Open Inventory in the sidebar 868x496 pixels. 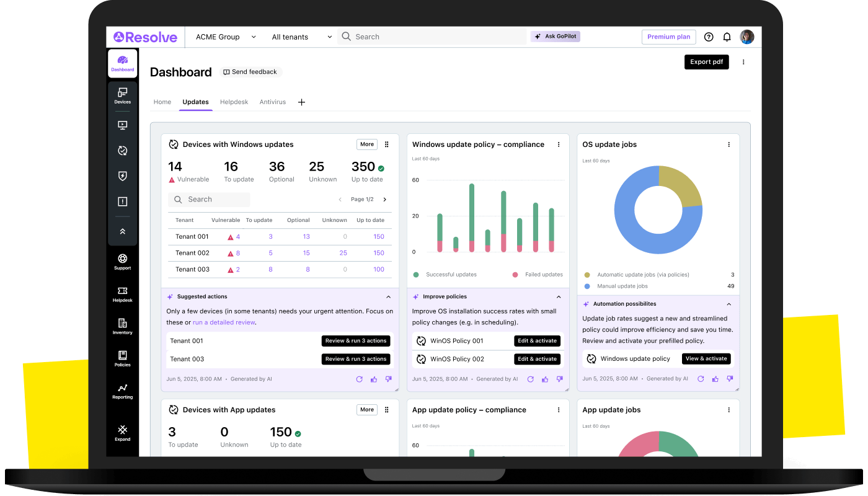[x=122, y=326]
